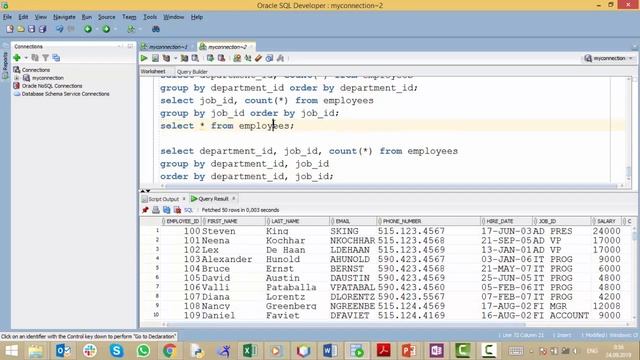Switch to the Query Builder tab

coord(192,71)
